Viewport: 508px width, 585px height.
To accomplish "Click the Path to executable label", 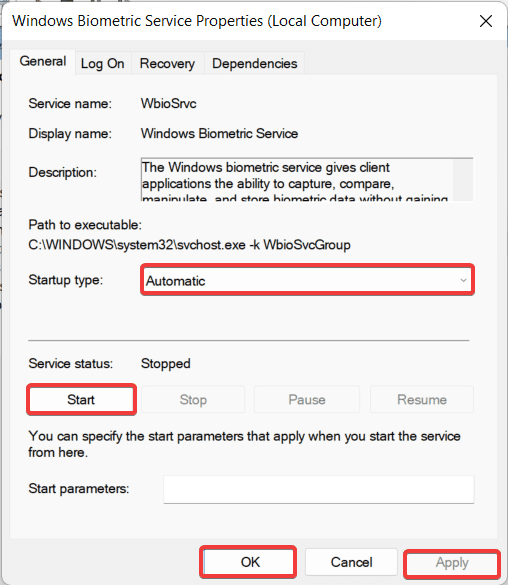I will (85, 225).
